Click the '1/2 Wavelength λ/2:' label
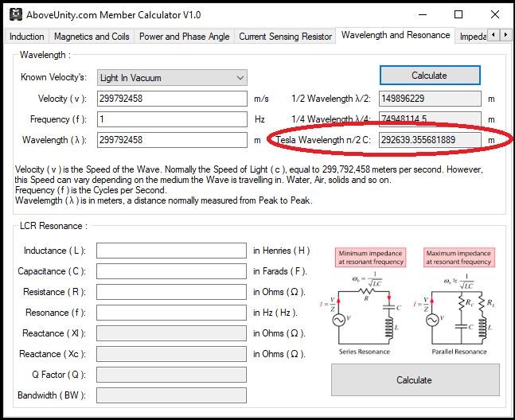 pos(331,99)
